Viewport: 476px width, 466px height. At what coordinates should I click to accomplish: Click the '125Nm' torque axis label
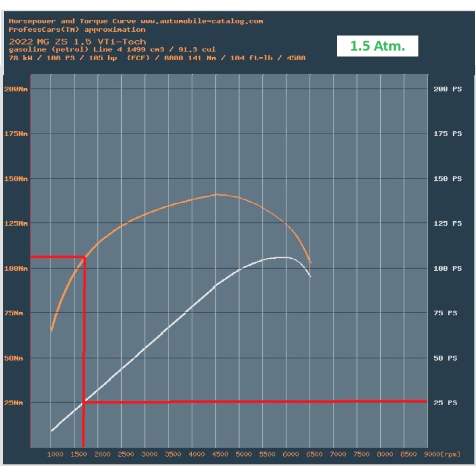(x=16, y=224)
